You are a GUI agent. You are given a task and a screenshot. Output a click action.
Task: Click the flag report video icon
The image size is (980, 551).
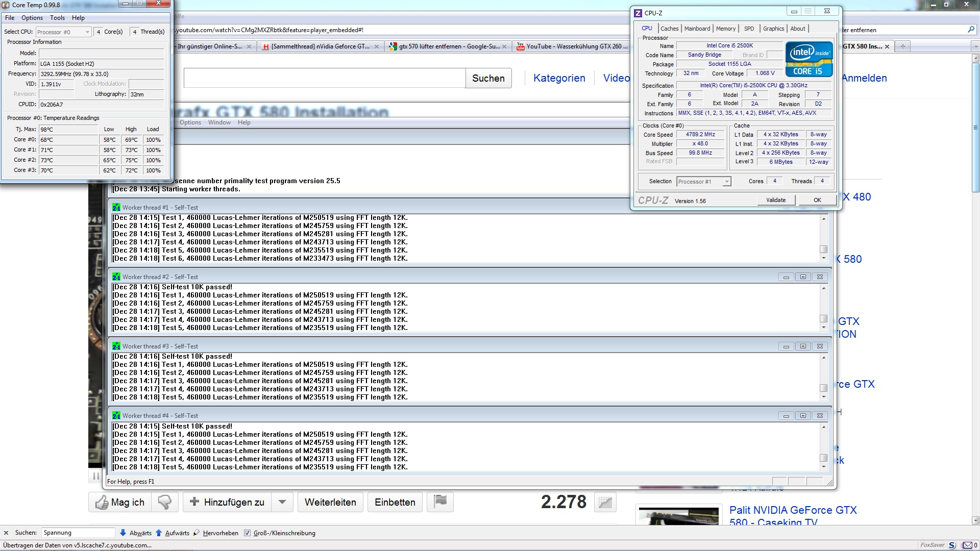click(440, 502)
